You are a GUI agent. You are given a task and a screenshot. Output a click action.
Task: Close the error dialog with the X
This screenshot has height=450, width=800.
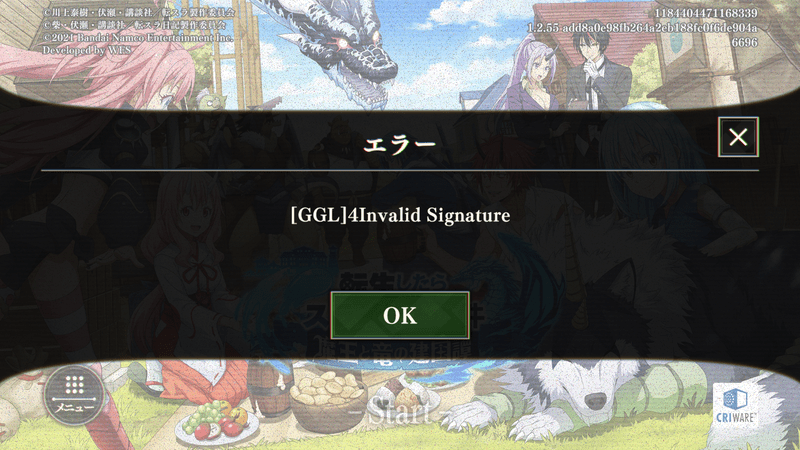click(x=738, y=137)
